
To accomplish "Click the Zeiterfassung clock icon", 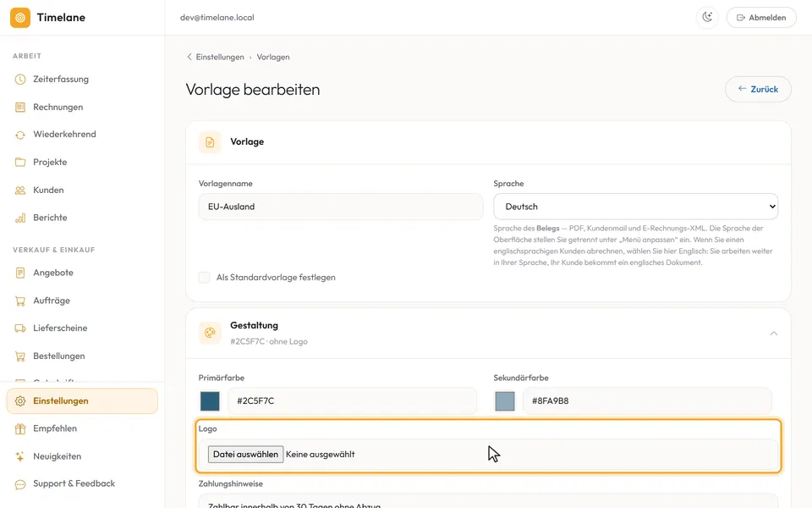I will point(20,80).
